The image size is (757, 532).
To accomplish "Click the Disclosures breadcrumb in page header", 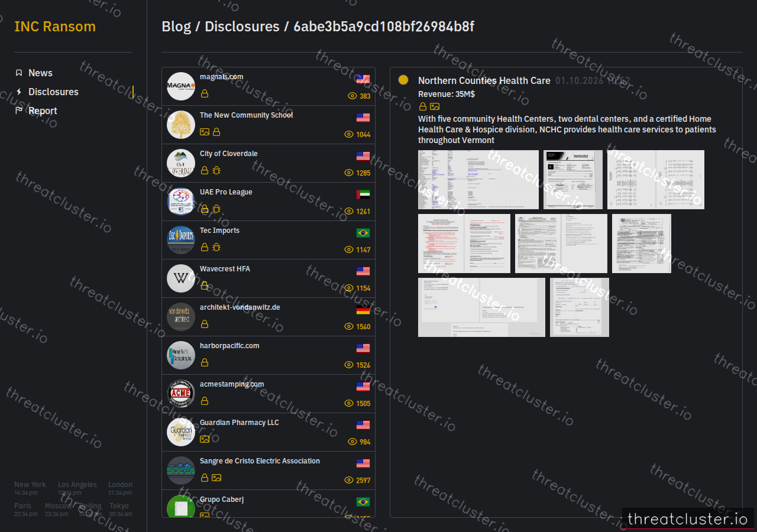I will [242, 27].
